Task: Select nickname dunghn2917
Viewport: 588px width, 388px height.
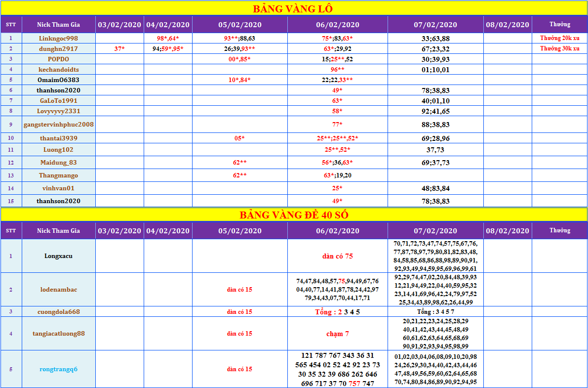Action: tap(58, 48)
